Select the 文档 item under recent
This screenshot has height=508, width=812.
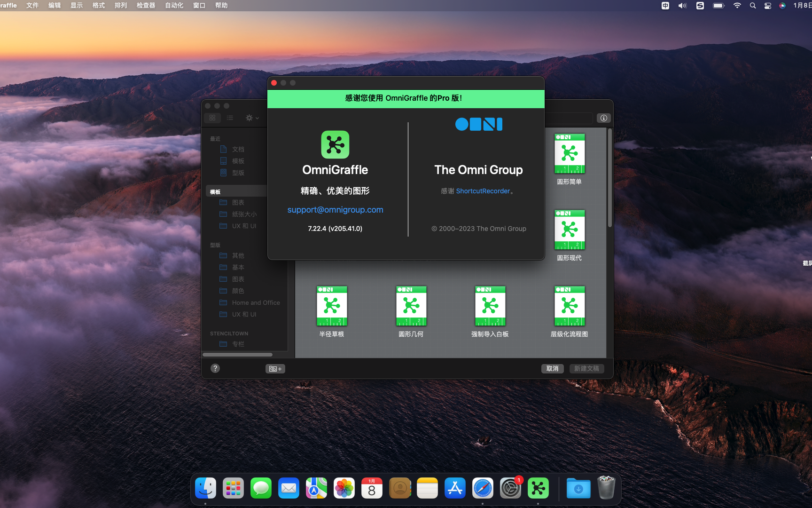(238, 149)
